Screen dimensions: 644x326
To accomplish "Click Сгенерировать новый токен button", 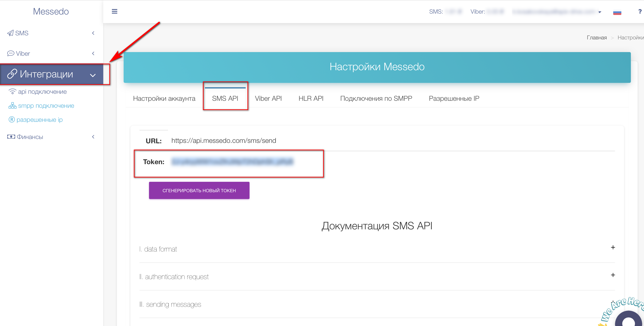I will pyautogui.click(x=199, y=190).
